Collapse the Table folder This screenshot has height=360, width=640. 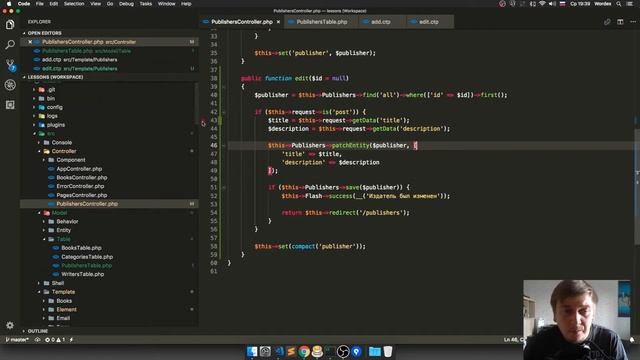[44, 239]
